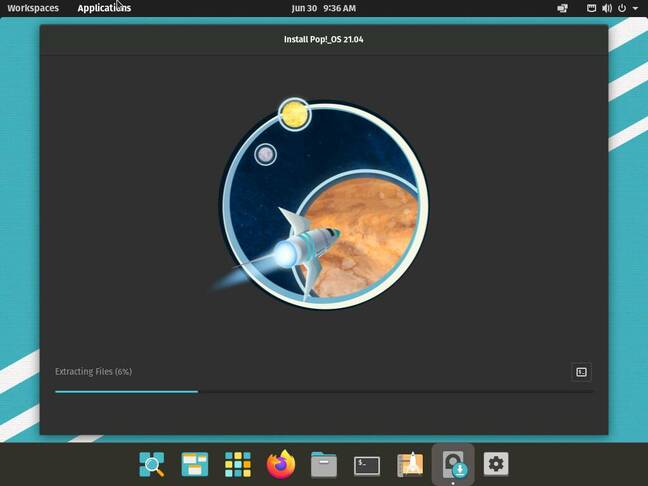
Task: Open Settings gear from the dock
Action: point(496,464)
